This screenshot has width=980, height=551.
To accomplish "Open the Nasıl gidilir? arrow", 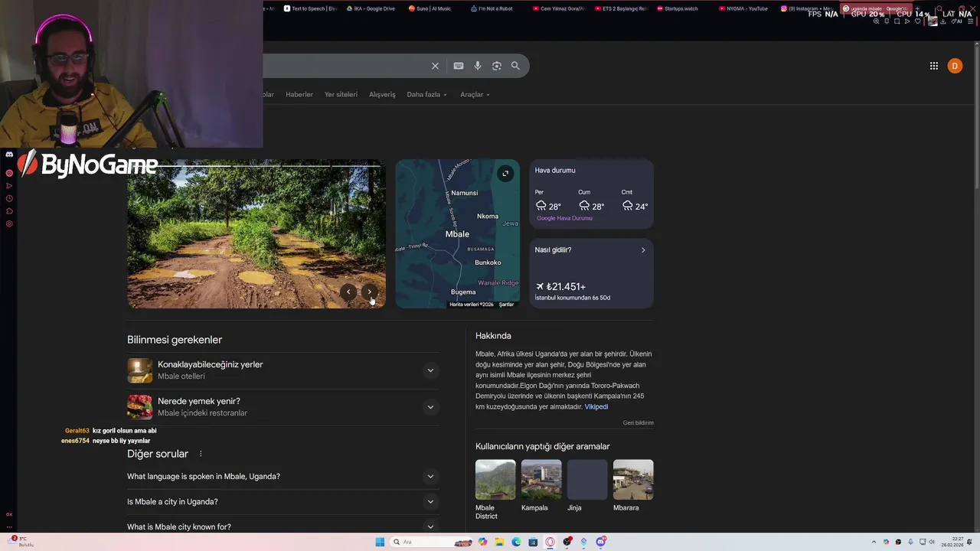I will (x=643, y=250).
